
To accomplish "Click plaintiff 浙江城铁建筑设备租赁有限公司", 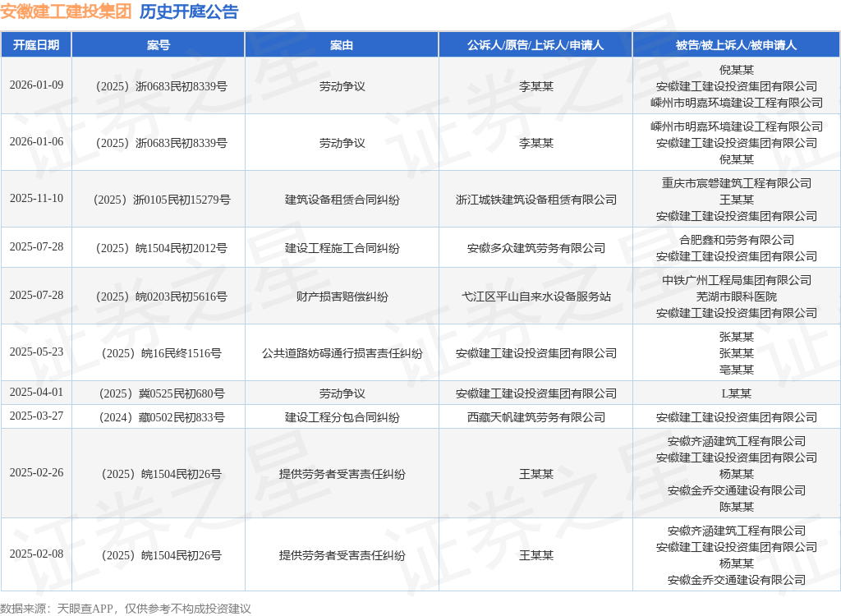I will (535, 200).
